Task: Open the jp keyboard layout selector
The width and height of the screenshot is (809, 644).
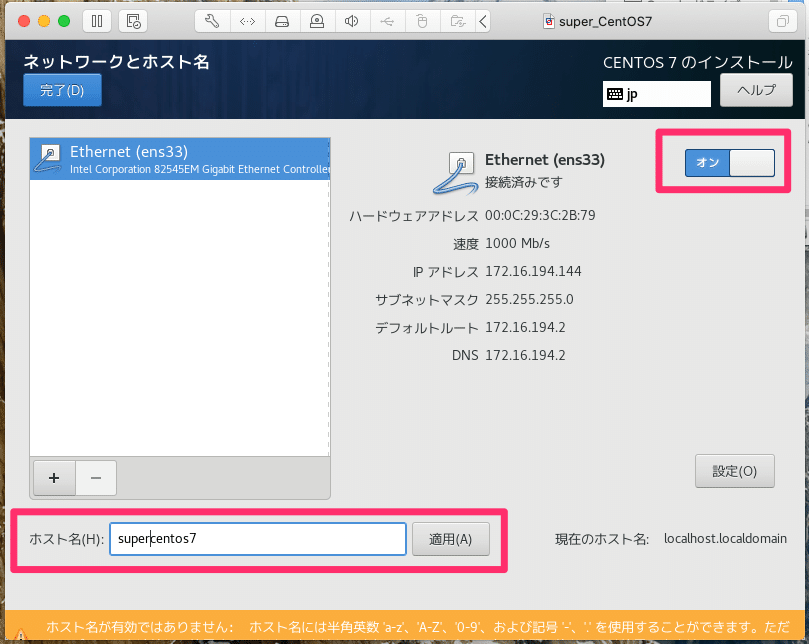Action: tap(656, 94)
